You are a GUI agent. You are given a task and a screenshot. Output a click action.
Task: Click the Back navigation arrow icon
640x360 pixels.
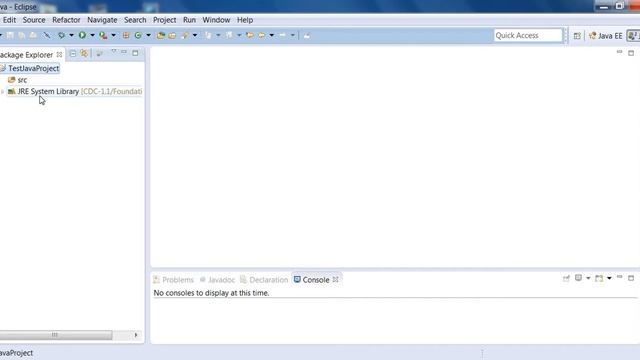coord(261,36)
